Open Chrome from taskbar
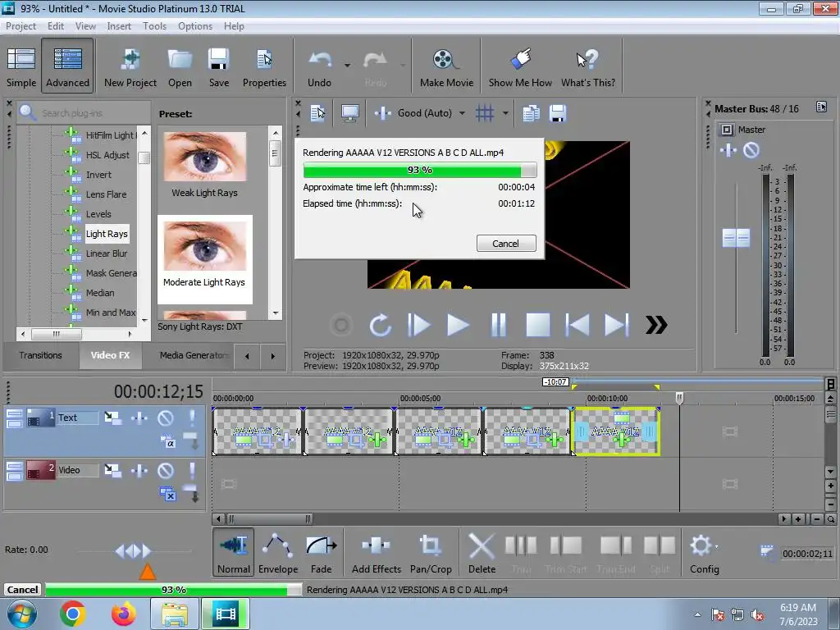The width and height of the screenshot is (840, 630). pyautogui.click(x=73, y=614)
